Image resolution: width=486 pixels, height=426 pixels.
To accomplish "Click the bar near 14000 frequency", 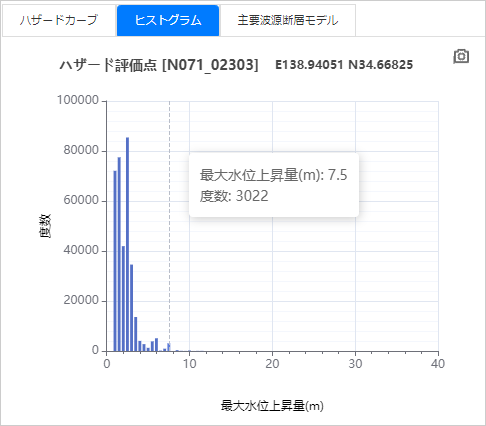I will click(x=136, y=334).
